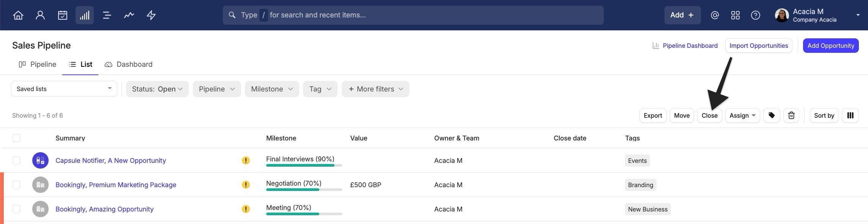Viewport: 868px width, 224px height.
Task: Click the Close date column header
Action: click(x=570, y=138)
